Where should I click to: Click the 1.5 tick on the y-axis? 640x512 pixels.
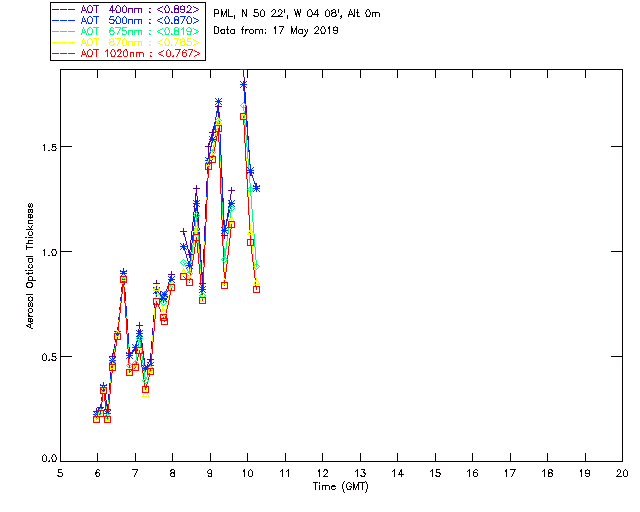click(x=46, y=146)
